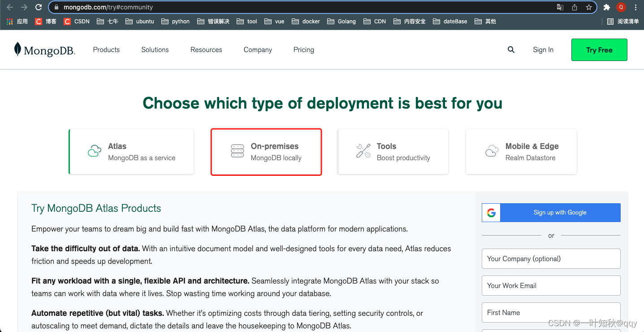This screenshot has width=644, height=332.
Task: Click the Sign In link
Action: [x=543, y=50]
